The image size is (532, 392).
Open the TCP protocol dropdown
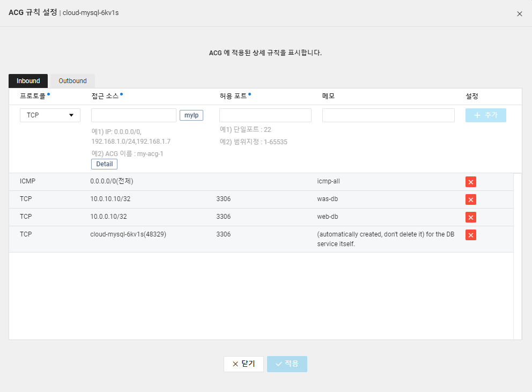click(x=50, y=115)
